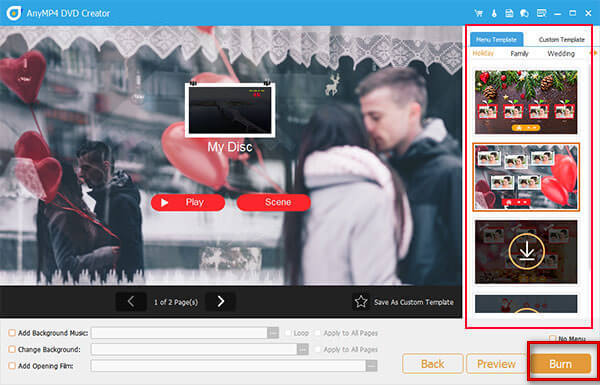The image size is (600, 385).
Task: Click the change background path field
Action: point(194,349)
